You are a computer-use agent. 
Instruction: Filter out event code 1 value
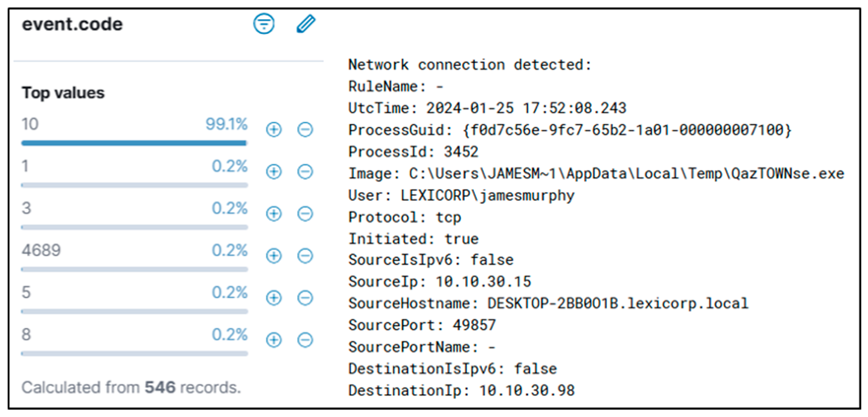305,172
